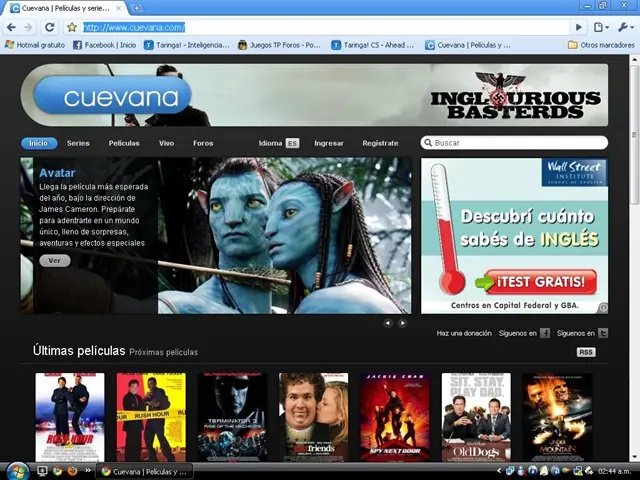The image size is (640, 480).
Task: Open the Terminator 3 poster
Action: [x=232, y=417]
